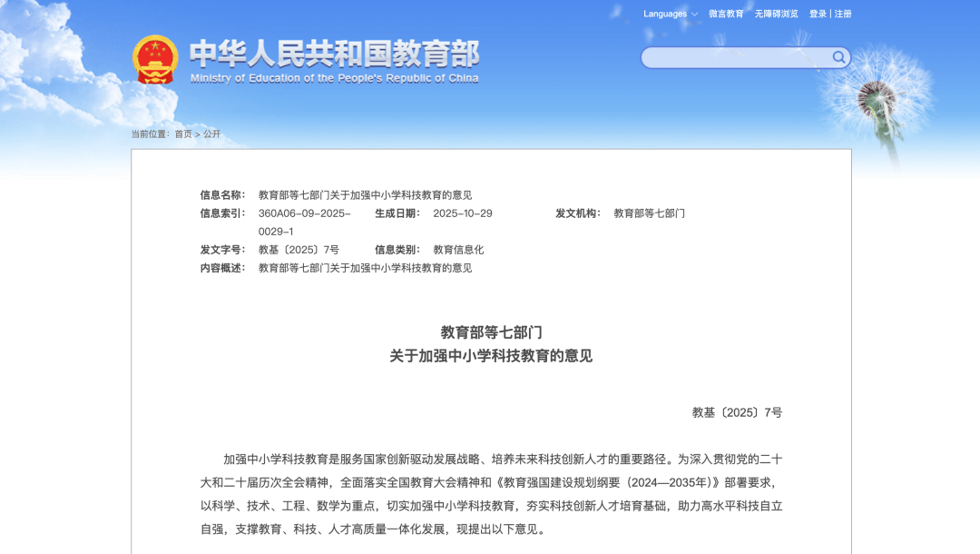Click the index number 360A06-09-2025-0029-1
This screenshot has height=554, width=980.
pos(304,222)
